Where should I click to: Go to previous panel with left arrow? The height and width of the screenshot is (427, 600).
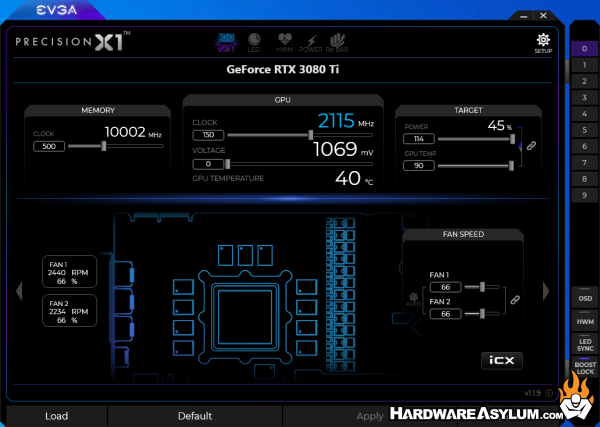click(19, 291)
